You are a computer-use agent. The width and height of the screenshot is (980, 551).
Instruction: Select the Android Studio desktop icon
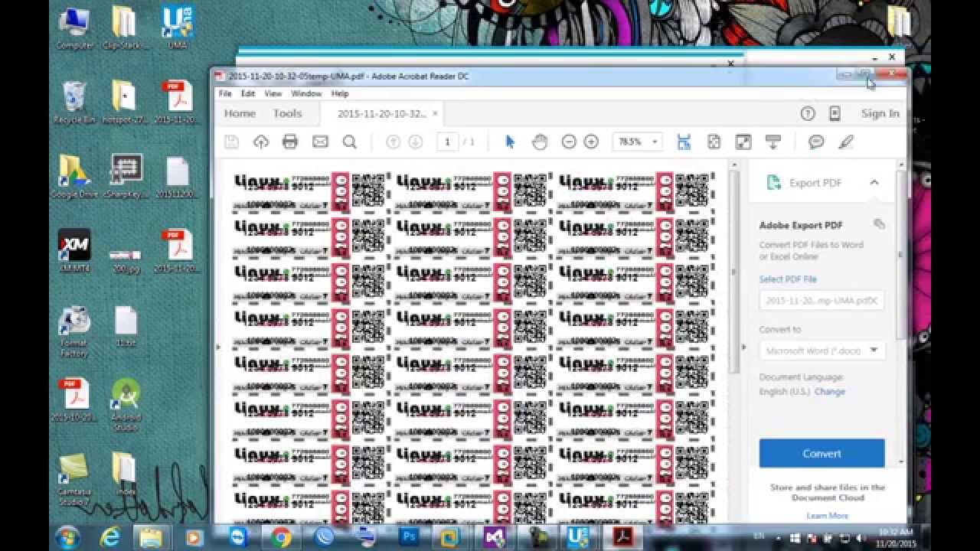126,404
